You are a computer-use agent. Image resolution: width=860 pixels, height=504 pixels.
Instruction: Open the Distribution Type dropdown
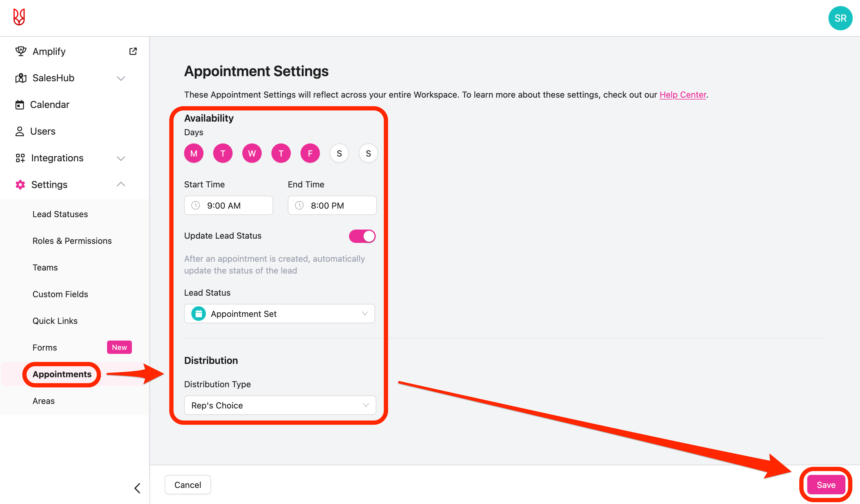(x=280, y=405)
